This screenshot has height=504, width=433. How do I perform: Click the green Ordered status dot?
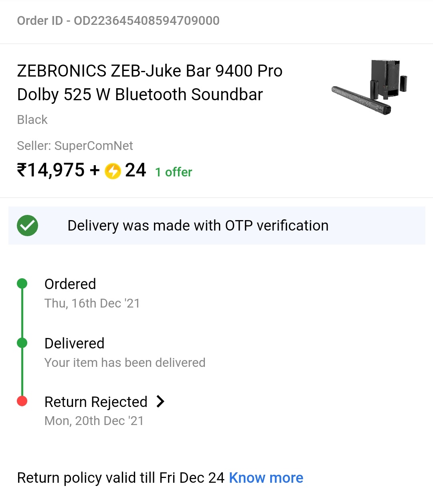[x=22, y=284]
